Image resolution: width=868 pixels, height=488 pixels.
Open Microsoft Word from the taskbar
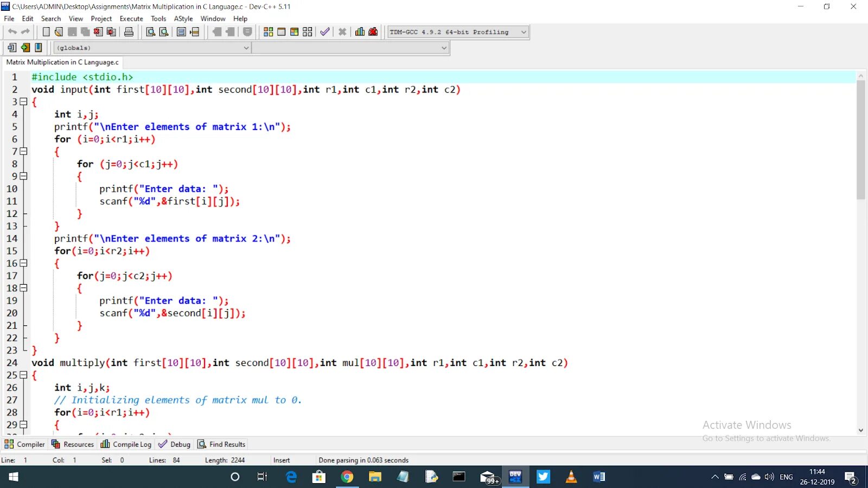(x=599, y=477)
